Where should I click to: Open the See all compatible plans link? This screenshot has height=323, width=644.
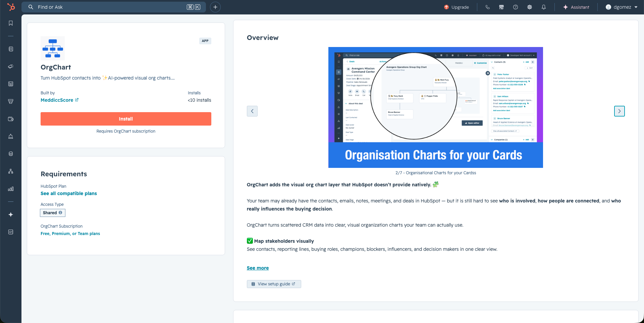[69, 193]
